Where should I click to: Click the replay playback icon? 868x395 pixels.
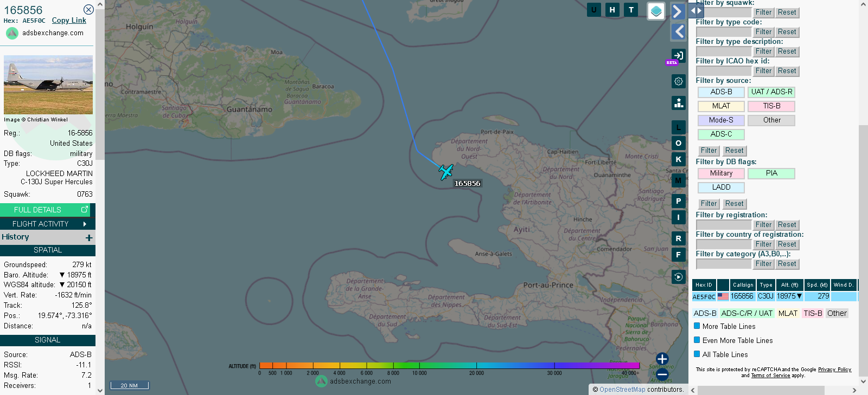point(678,277)
